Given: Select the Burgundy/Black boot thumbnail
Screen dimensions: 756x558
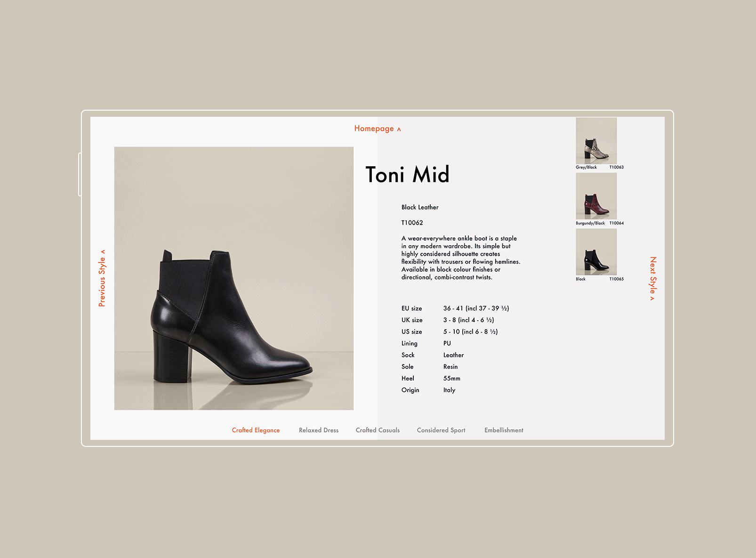Looking at the screenshot, I should (596, 196).
